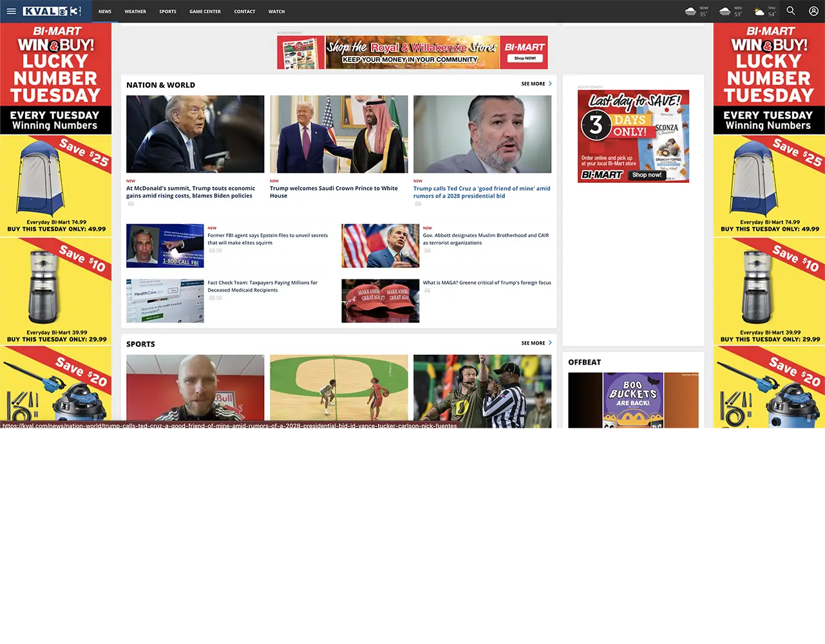Click the 'NATION & WORLD' section heading
This screenshot has width=825, height=644.
click(x=160, y=85)
